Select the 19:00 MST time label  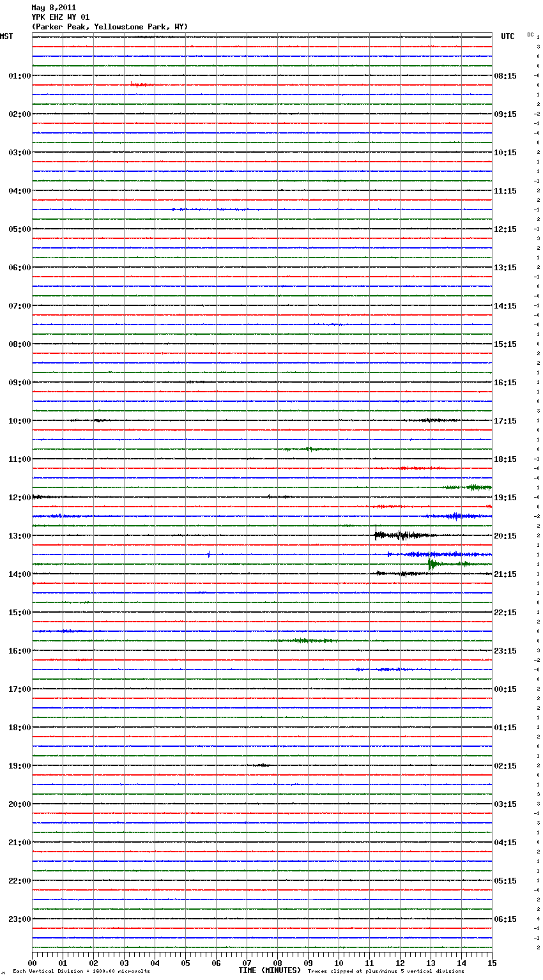pyautogui.click(x=20, y=766)
